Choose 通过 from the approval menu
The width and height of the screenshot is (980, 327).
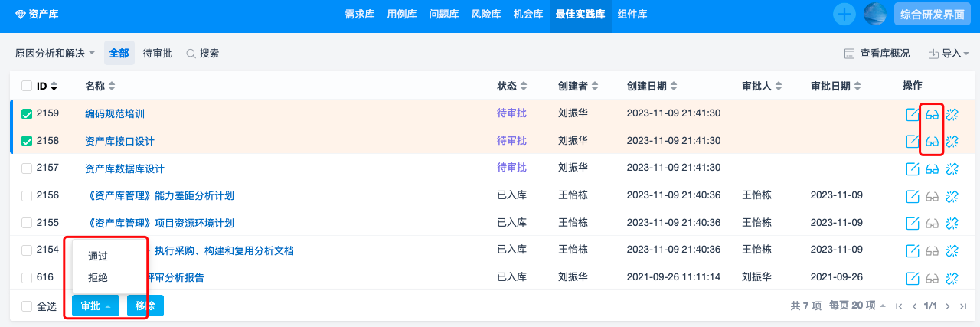pyautogui.click(x=98, y=257)
